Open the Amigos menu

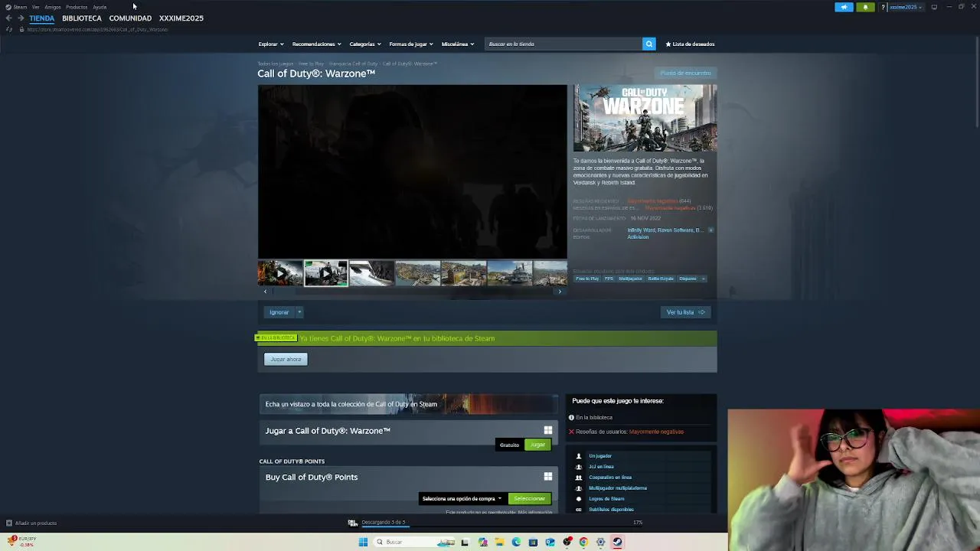(x=52, y=7)
